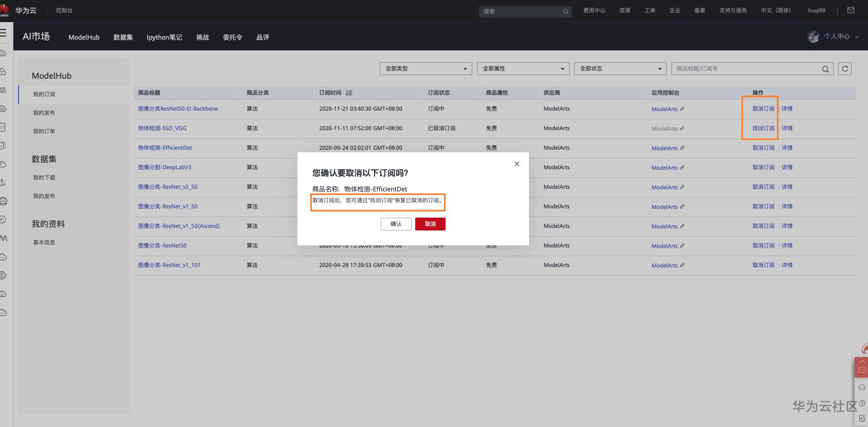This screenshot has height=427, width=868.
Task: Switch to the ModelHub tab in the top navigation
Action: (x=84, y=37)
